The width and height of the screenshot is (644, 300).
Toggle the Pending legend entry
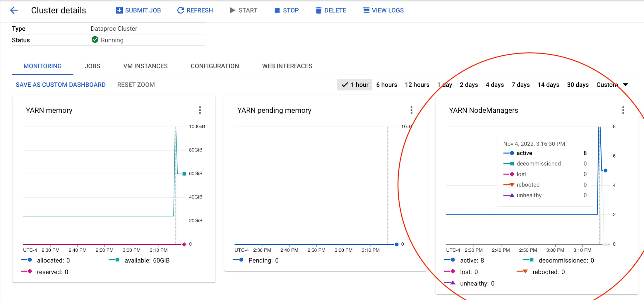pyautogui.click(x=256, y=260)
